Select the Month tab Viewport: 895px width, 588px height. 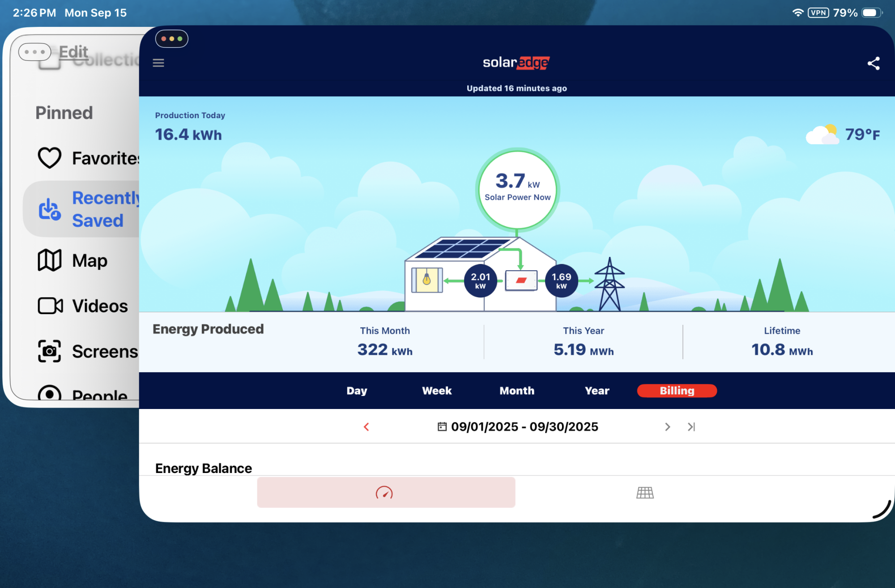517,391
